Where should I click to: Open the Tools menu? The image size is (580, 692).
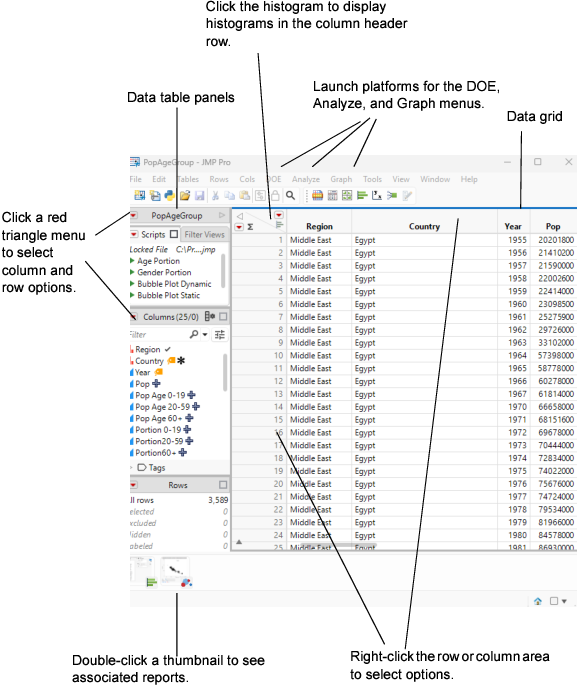[373, 179]
